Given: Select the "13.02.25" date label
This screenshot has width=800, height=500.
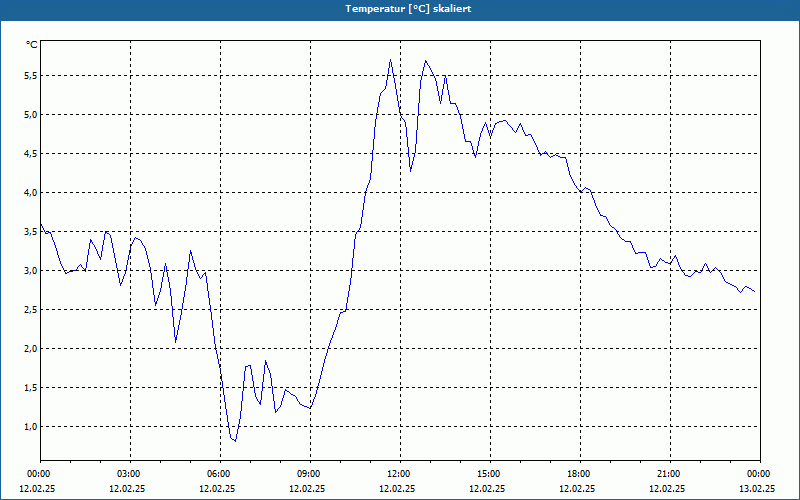Looking at the screenshot, I should point(758,489).
